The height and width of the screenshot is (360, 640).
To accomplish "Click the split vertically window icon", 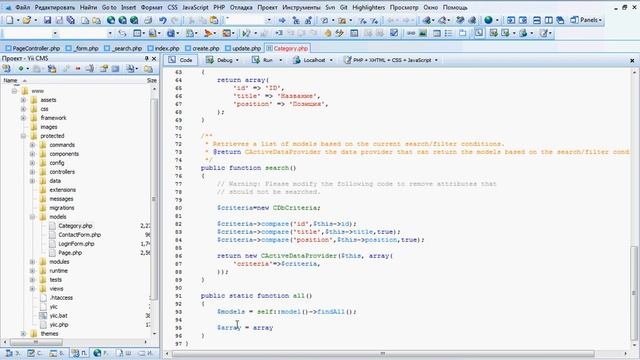I will [x=549, y=20].
